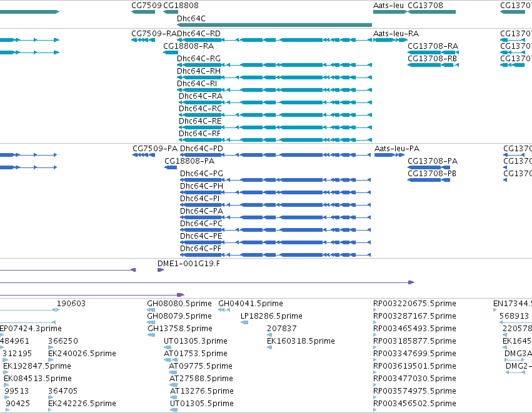Image resolution: width=532 pixels, height=413 pixels.
Task: Select the Aats-leu gene label
Action: coord(388,6)
